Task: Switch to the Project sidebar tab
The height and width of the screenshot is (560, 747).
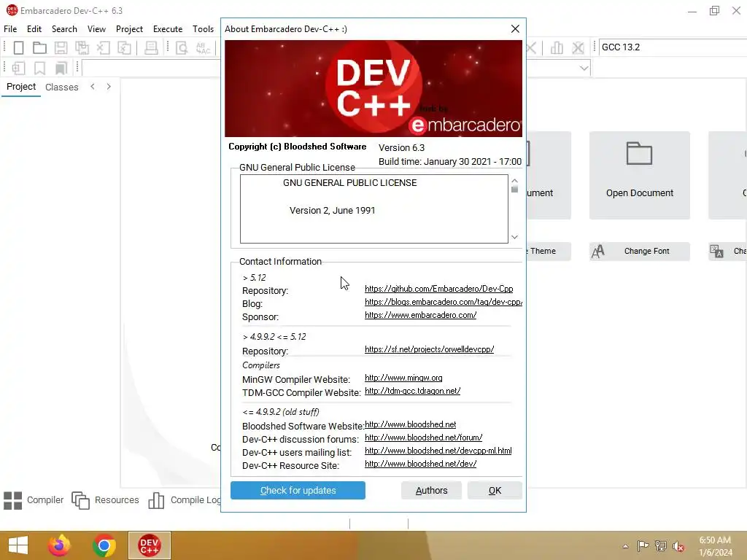Action: tap(21, 87)
